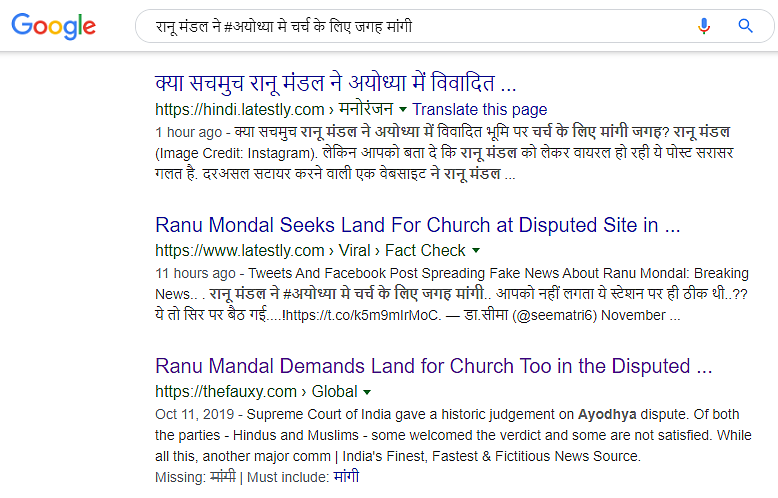Click the bold 'Ayodhya' word in snippet
This screenshot has width=778, height=498.
pyautogui.click(x=607, y=414)
